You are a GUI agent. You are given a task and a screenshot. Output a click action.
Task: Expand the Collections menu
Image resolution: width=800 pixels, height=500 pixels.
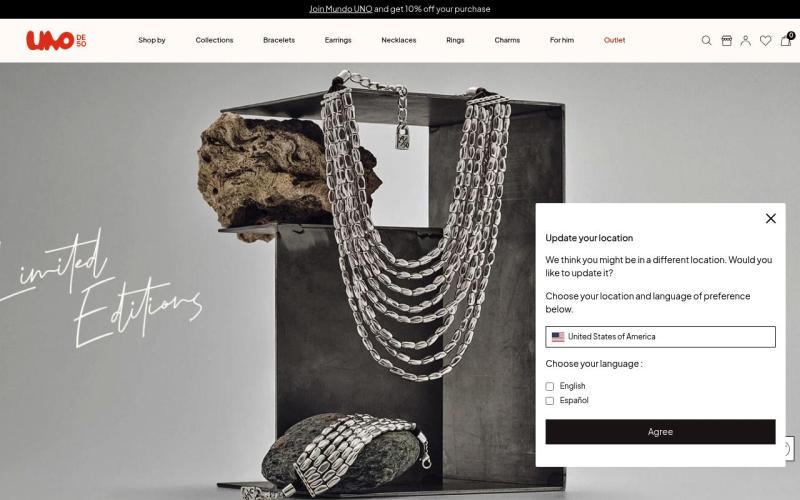(214, 40)
